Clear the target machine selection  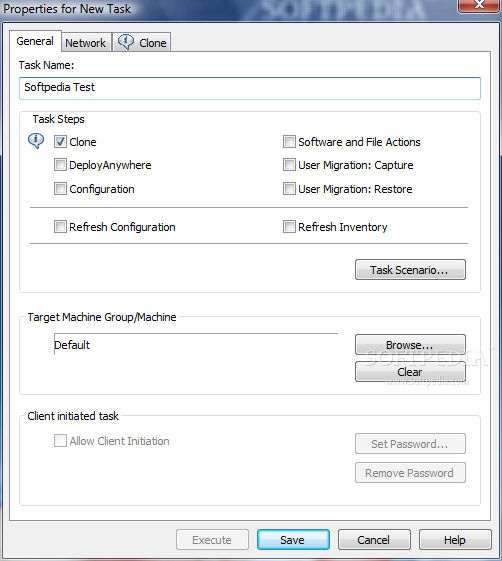coord(410,371)
